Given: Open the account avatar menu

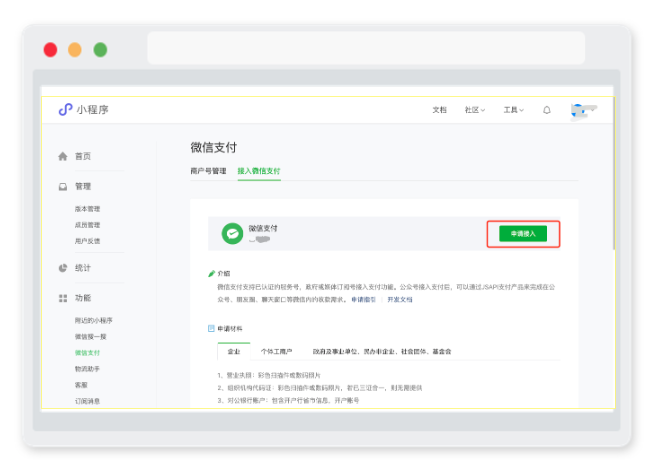Looking at the screenshot, I should [583, 110].
